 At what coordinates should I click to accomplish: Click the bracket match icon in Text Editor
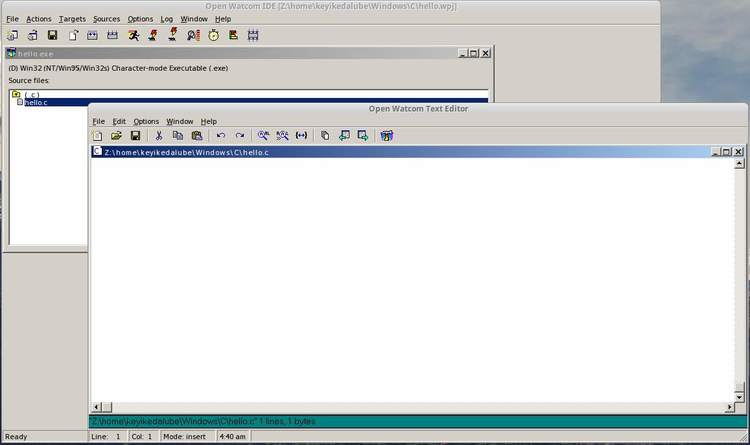click(301, 136)
